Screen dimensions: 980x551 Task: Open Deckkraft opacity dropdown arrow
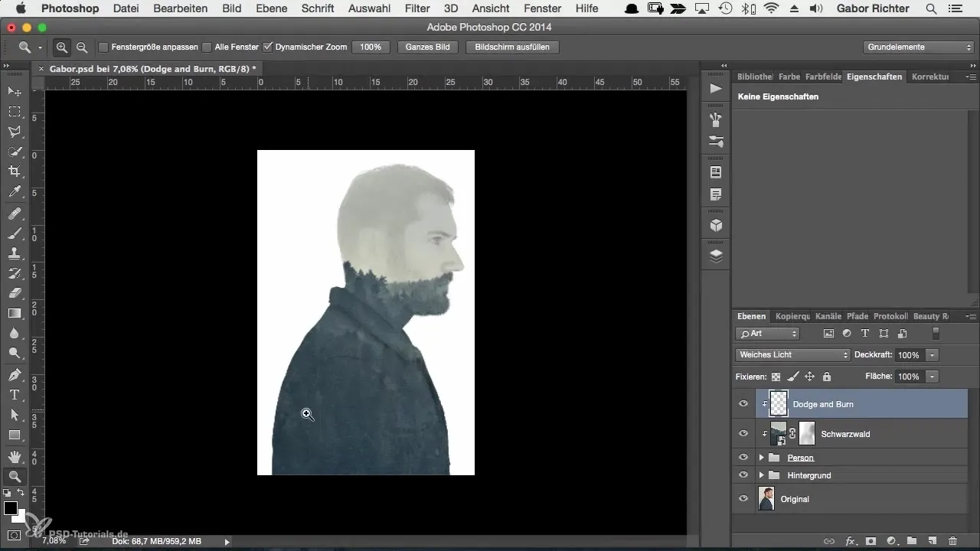tap(932, 355)
